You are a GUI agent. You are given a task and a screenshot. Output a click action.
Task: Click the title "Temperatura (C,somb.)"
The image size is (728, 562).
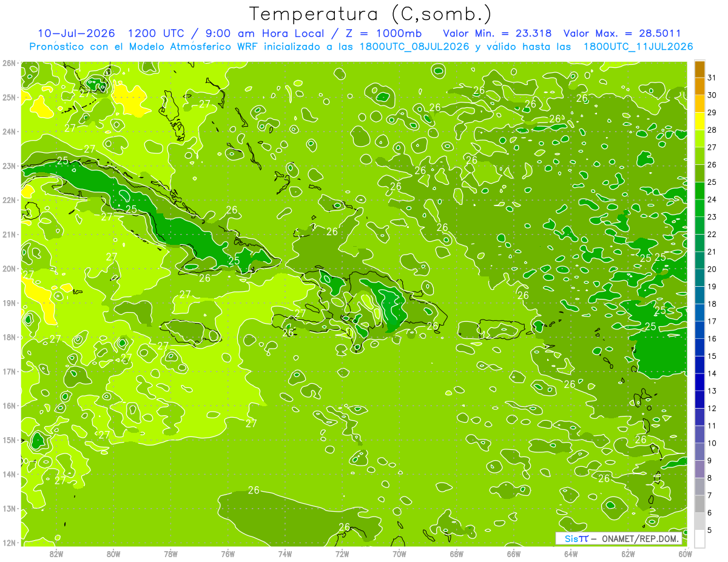(x=371, y=15)
